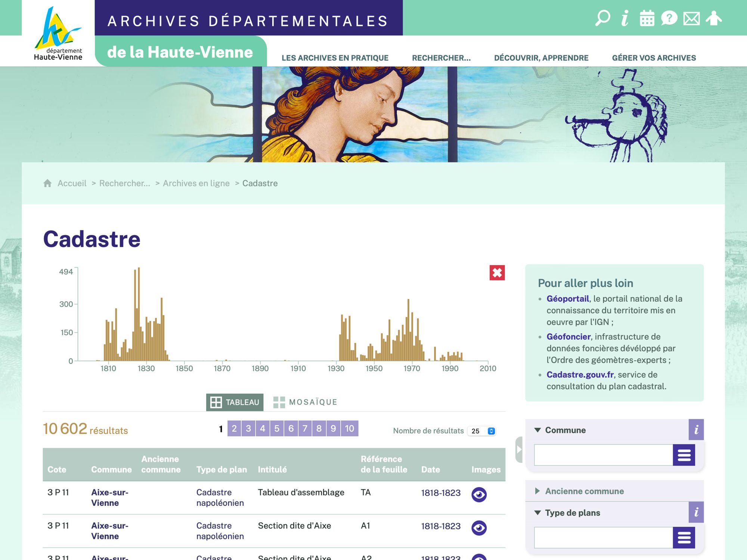The width and height of the screenshot is (747, 560).
Task: Click the help question bubble icon
Action: click(x=669, y=18)
